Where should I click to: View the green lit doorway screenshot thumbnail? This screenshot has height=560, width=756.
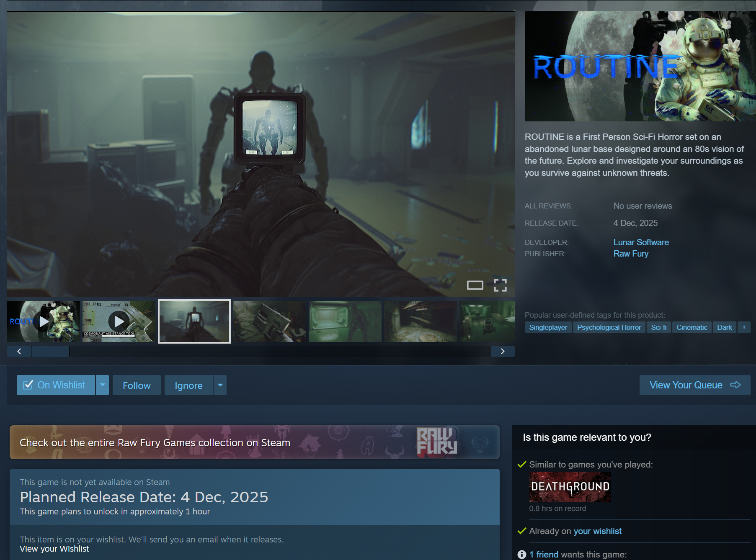click(345, 321)
